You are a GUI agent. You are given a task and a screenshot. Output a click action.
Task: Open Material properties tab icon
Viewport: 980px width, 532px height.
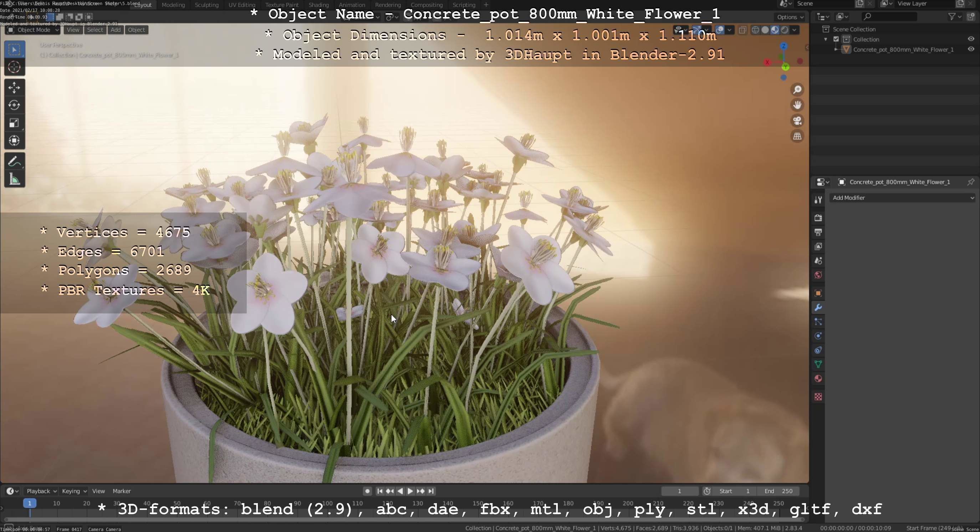point(818,378)
